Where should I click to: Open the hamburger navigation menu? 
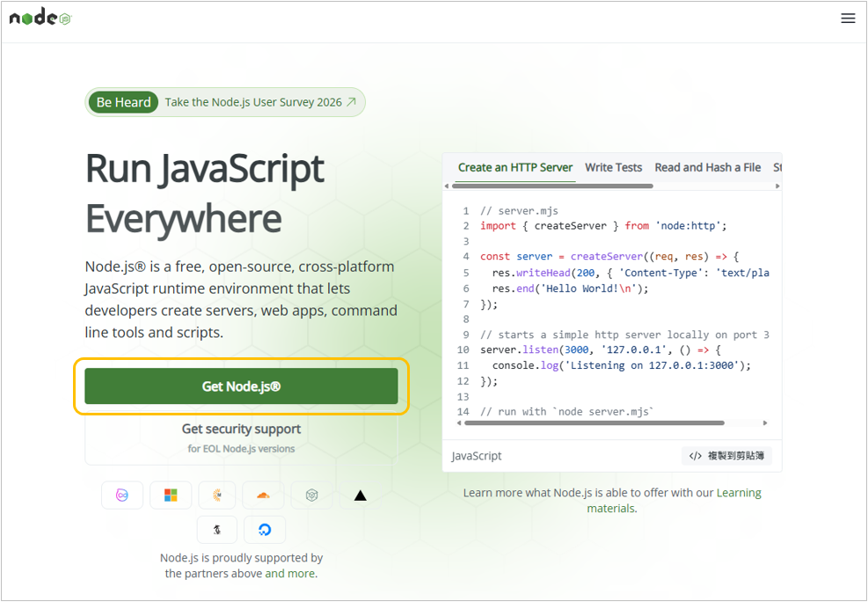848,18
